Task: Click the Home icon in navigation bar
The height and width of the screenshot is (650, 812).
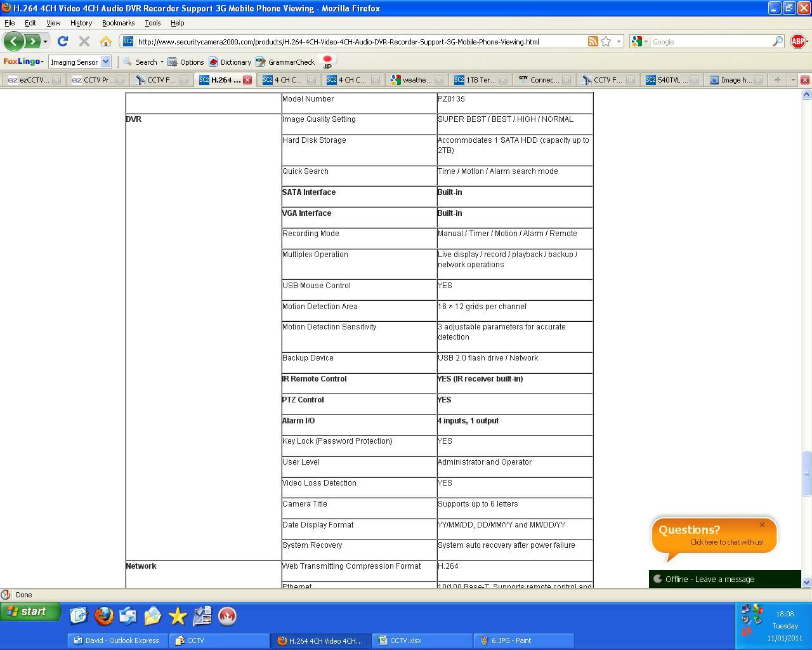Action: pos(106,42)
